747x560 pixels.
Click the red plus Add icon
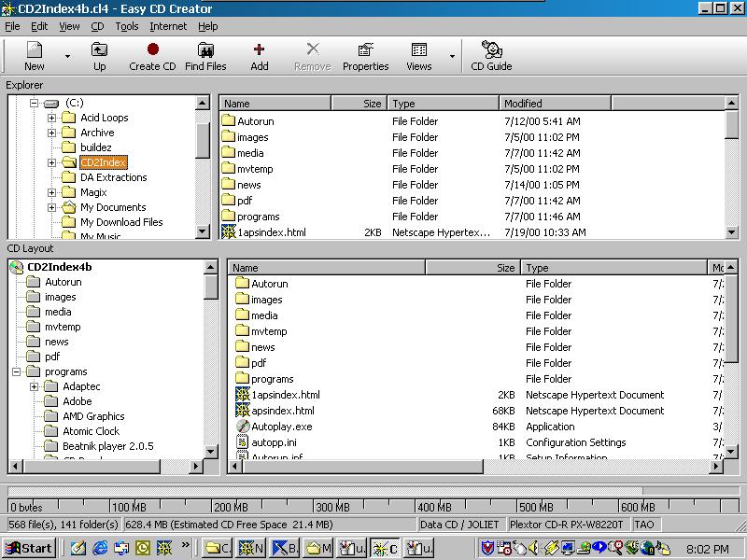(260, 56)
